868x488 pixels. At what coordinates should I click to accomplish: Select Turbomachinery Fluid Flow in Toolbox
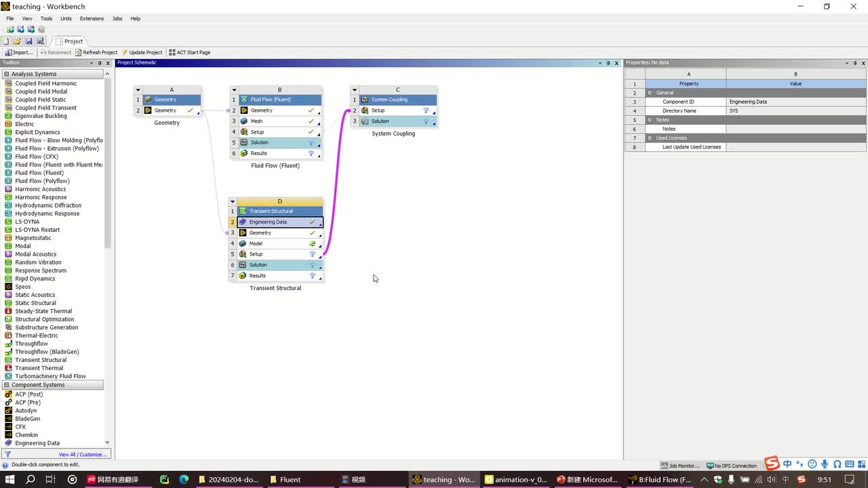50,376
